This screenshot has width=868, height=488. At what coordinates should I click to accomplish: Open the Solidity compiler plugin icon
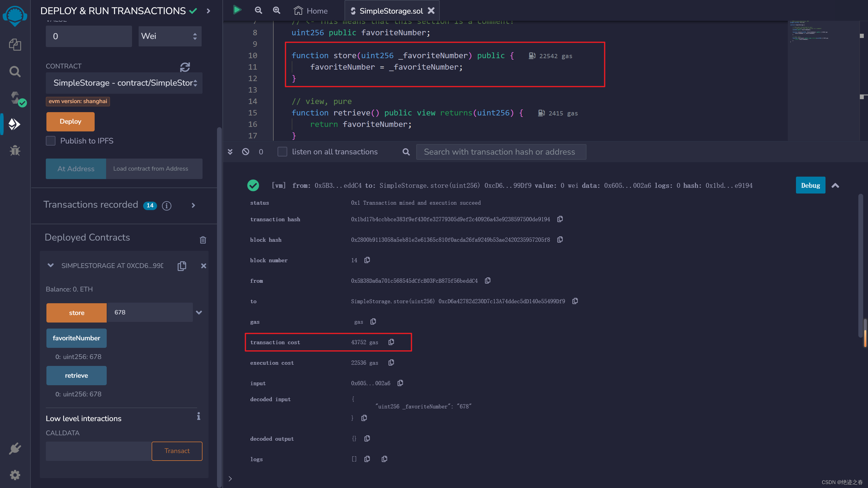tap(15, 98)
